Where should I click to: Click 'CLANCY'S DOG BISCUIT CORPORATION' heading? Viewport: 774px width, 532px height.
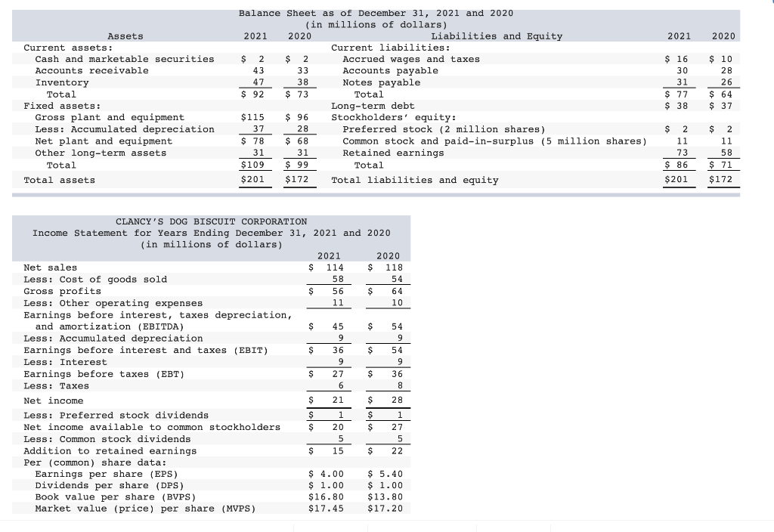[212, 221]
